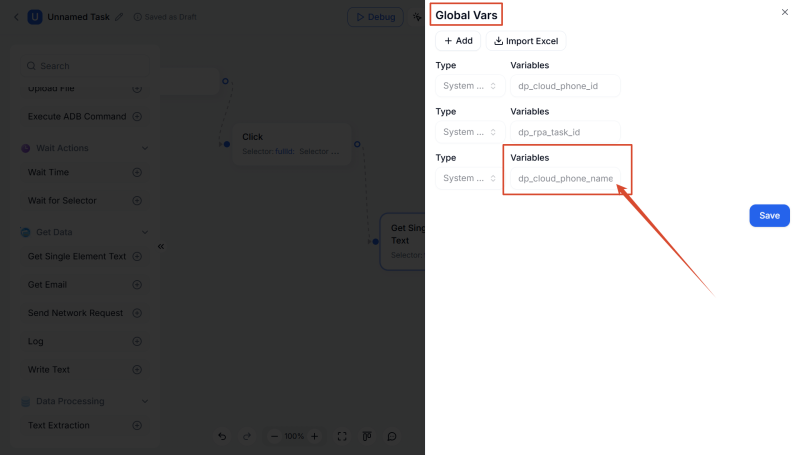Collapse the Wait Actions section
Viewport: 800px width, 455px height.
(145, 148)
